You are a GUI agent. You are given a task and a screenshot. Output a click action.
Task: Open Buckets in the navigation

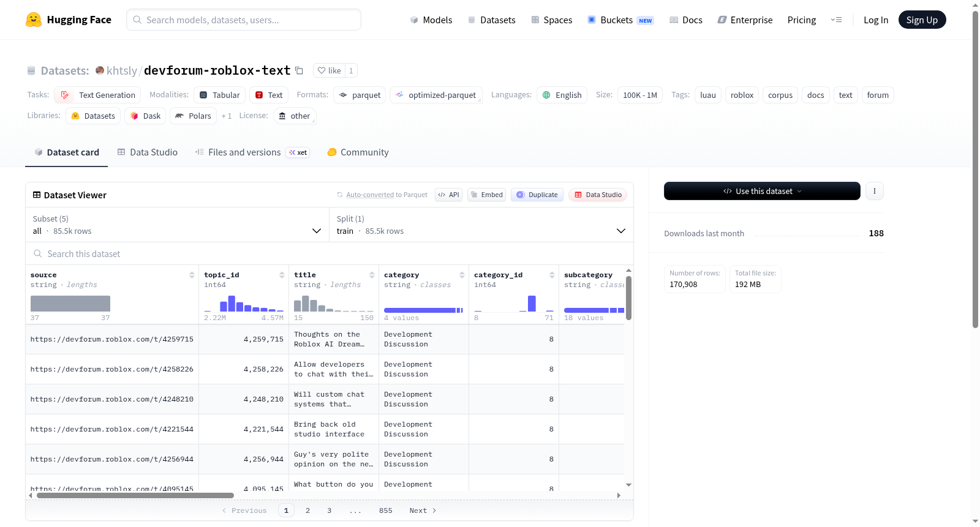click(x=620, y=20)
